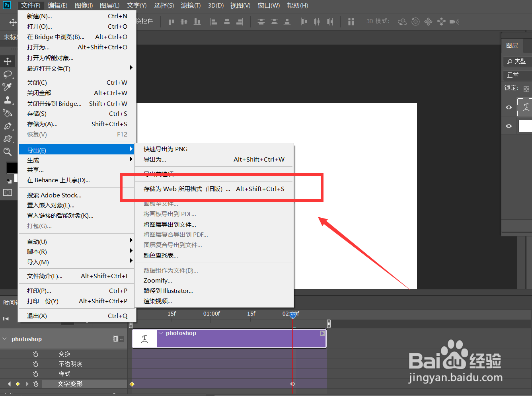Select the Paint Bucket tool

pos(8,113)
